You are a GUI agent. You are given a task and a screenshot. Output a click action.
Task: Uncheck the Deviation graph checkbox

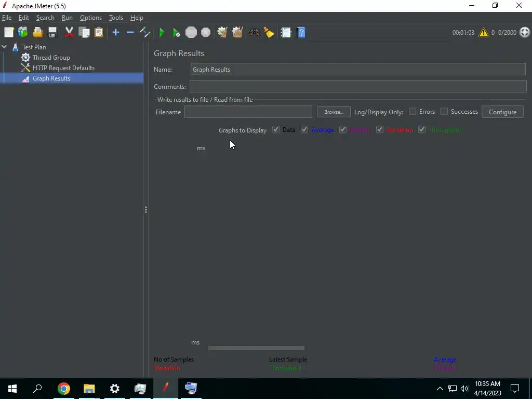point(380,129)
